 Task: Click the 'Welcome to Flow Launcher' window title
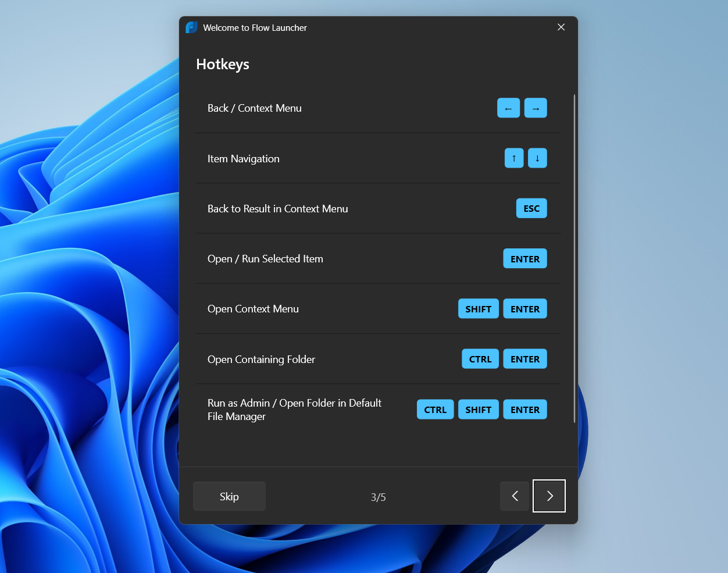point(255,28)
